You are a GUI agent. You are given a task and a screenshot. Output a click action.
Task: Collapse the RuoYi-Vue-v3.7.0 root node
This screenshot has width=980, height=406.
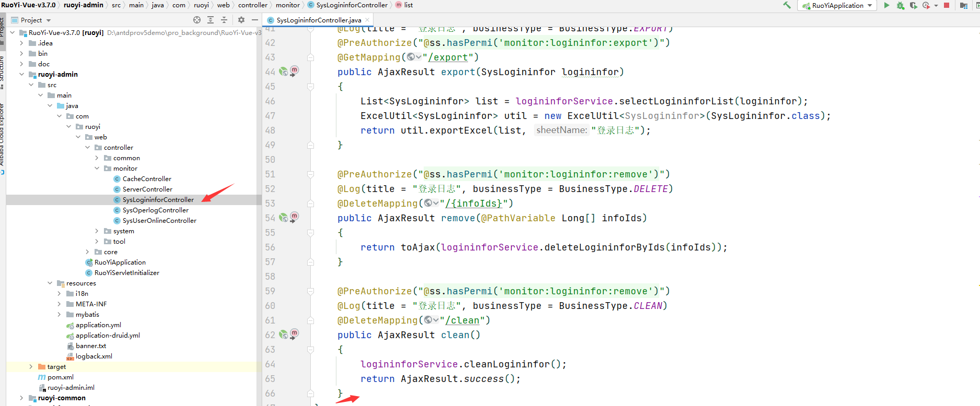(x=13, y=32)
